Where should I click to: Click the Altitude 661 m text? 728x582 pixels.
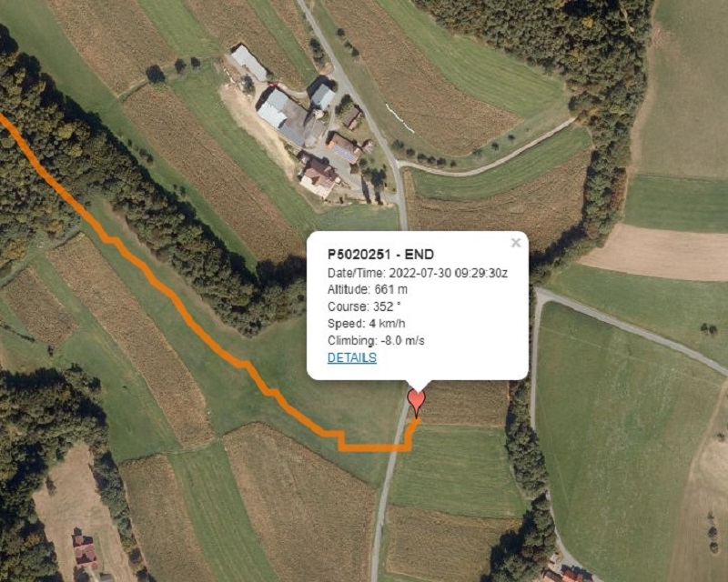368,289
